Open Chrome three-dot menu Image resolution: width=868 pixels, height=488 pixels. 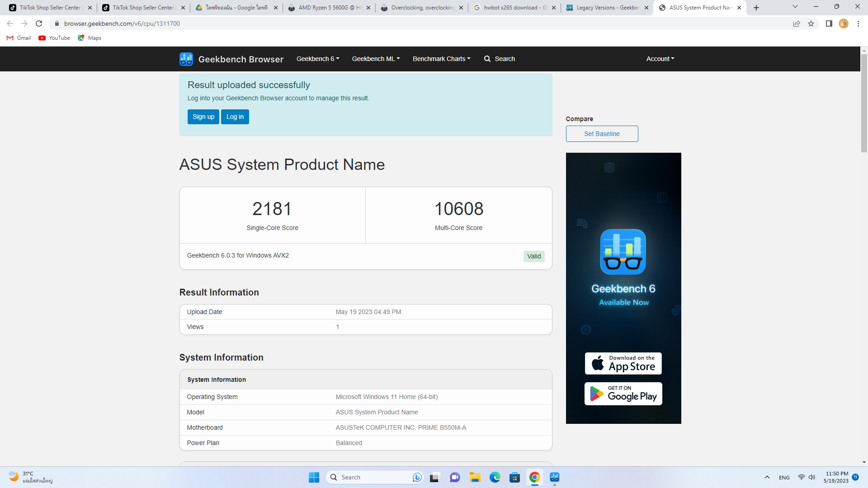858,23
